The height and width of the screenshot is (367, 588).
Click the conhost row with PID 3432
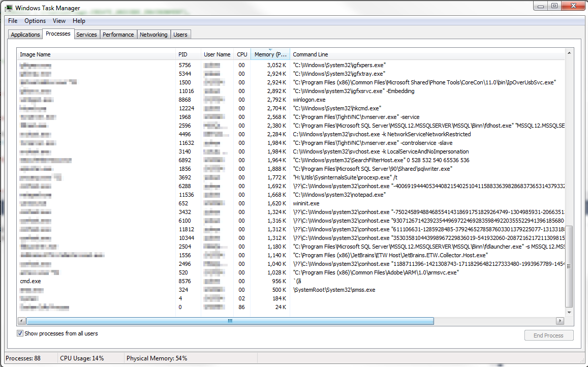291,212
